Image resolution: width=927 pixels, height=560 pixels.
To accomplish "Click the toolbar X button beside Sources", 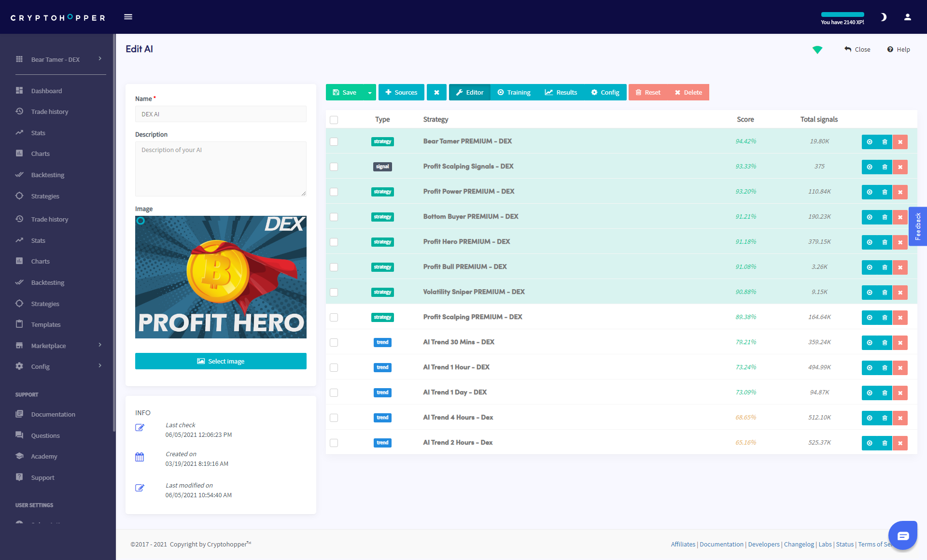I will 436,92.
